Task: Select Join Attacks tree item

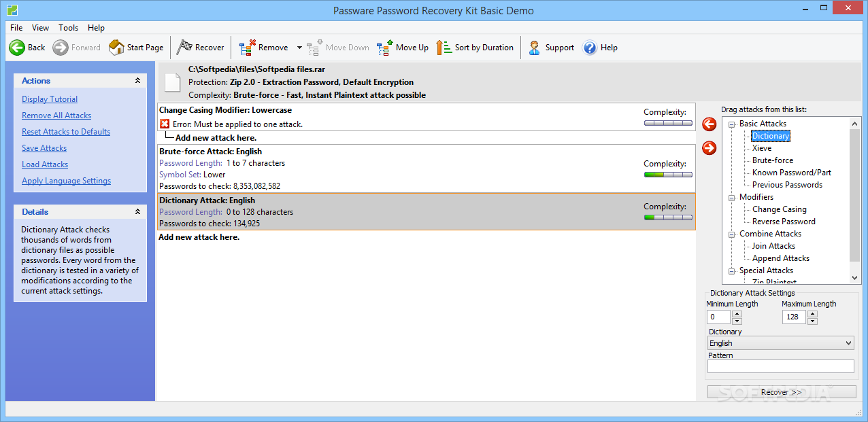Action: coord(773,246)
